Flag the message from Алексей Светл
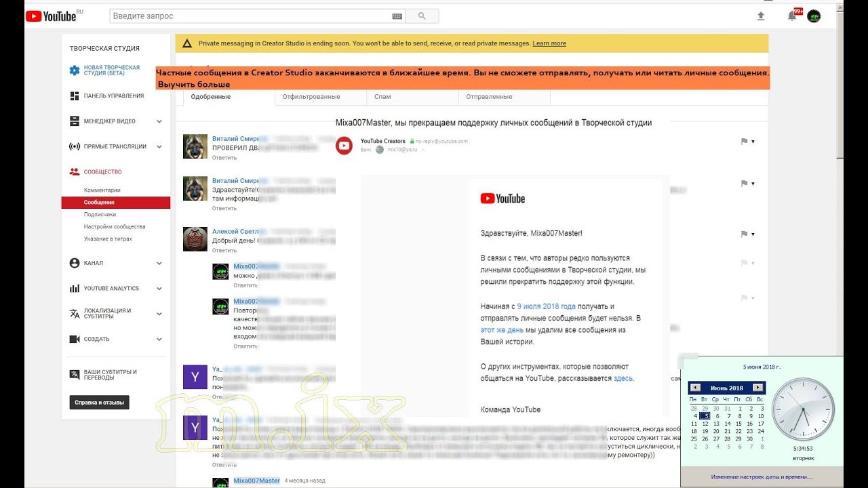 (744, 235)
